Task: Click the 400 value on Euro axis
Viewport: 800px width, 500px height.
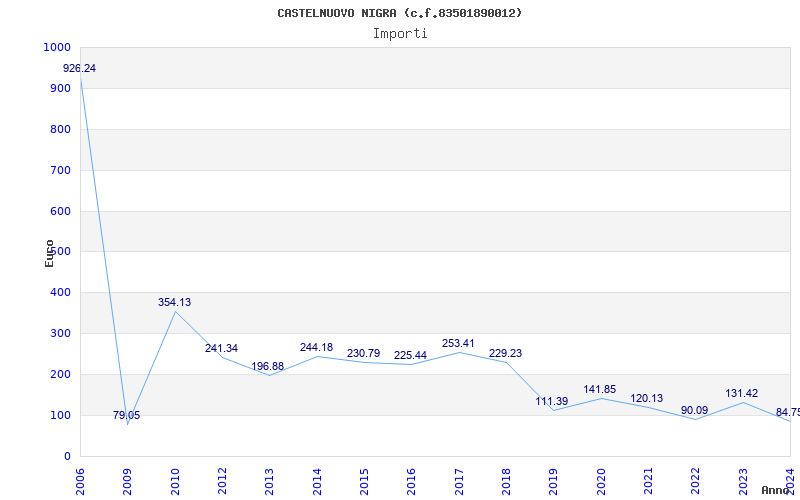Action: point(60,293)
